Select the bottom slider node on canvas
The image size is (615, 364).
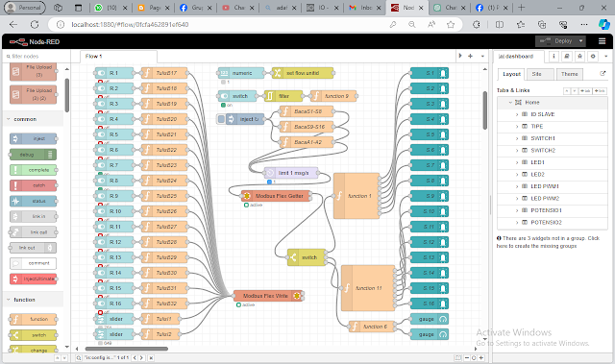(114, 334)
